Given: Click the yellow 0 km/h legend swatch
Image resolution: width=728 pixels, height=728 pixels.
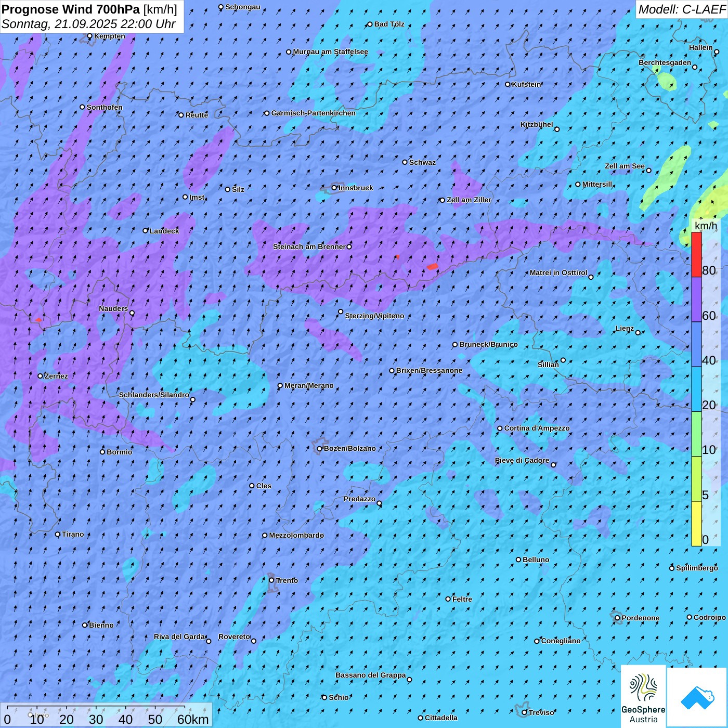Looking at the screenshot, I should coord(696,524).
